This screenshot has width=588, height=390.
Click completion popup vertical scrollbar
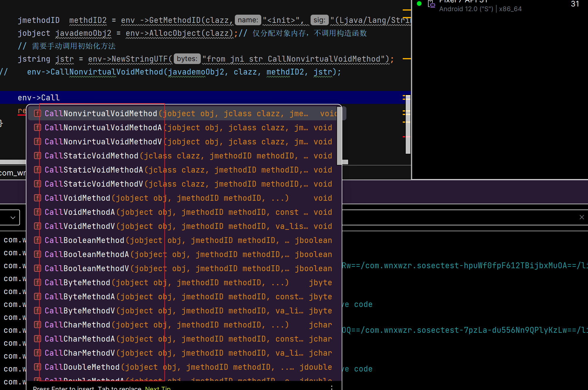(x=339, y=136)
